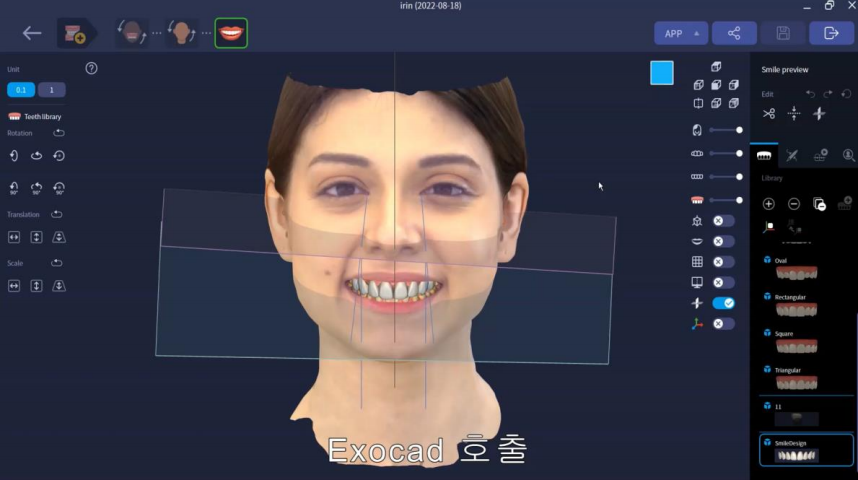Click the copy-remove library icon
This screenshot has width=858, height=480.
pyautogui.click(x=819, y=204)
